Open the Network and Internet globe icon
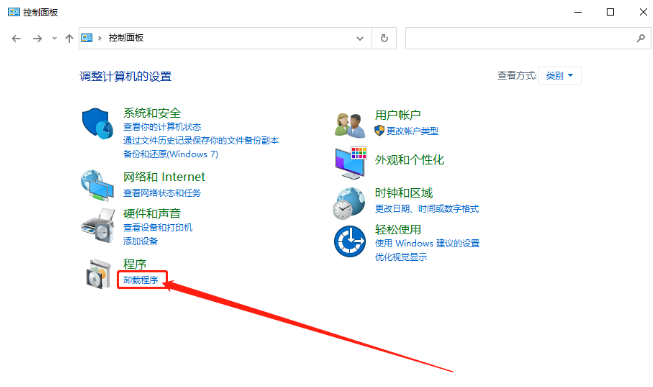Screen dimensions: 653x387 [97, 185]
